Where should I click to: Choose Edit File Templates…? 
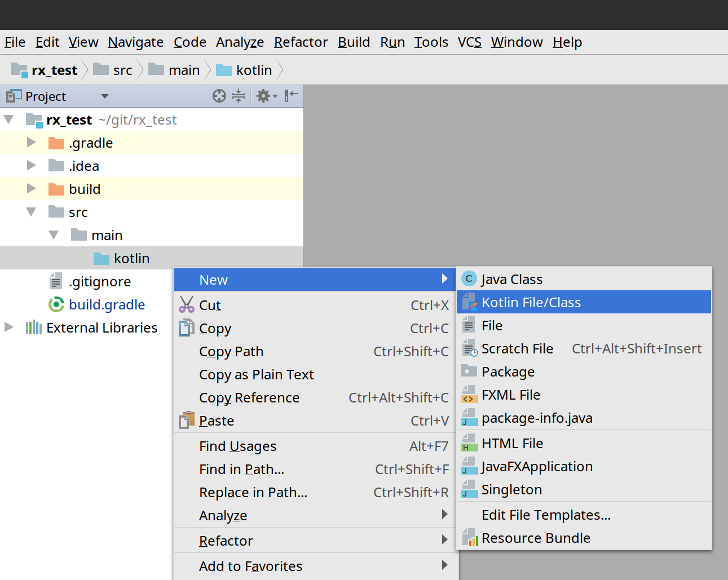[x=584, y=515]
